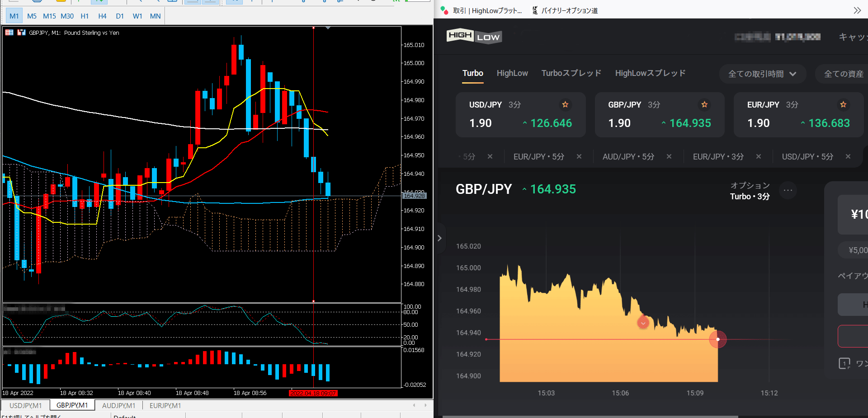868x418 pixels.
Task: Switch to the AUD/JPY・5分 open tab
Action: (x=628, y=157)
